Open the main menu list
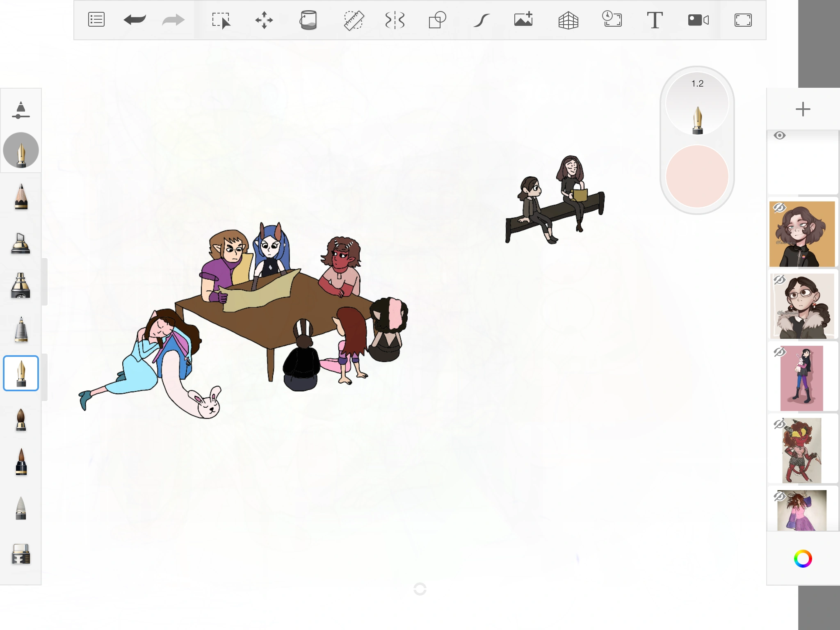840x630 pixels. [x=96, y=20]
